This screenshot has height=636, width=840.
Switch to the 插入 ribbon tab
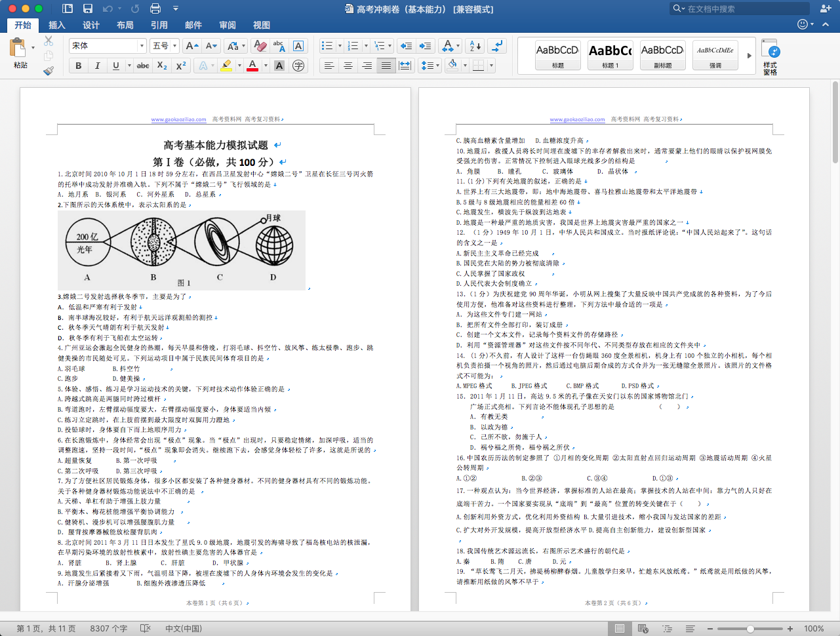[57, 25]
